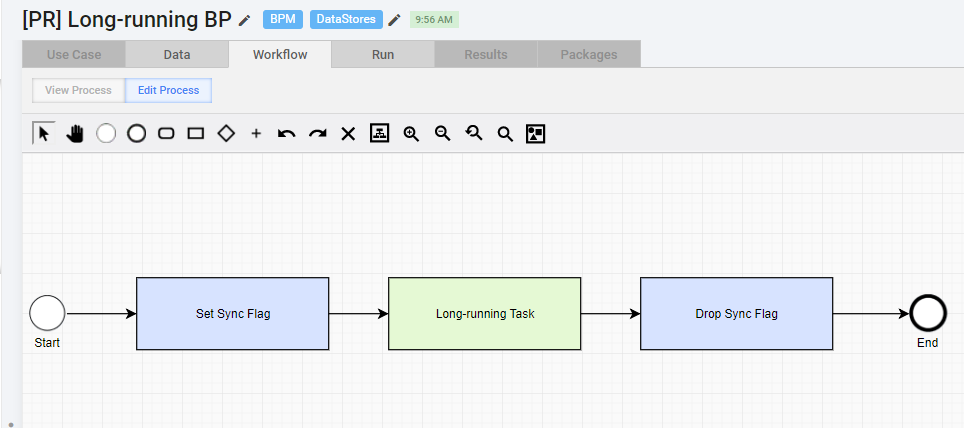
Task: Select the arrow from Drop Sync Flag to End
Action: pos(871,314)
